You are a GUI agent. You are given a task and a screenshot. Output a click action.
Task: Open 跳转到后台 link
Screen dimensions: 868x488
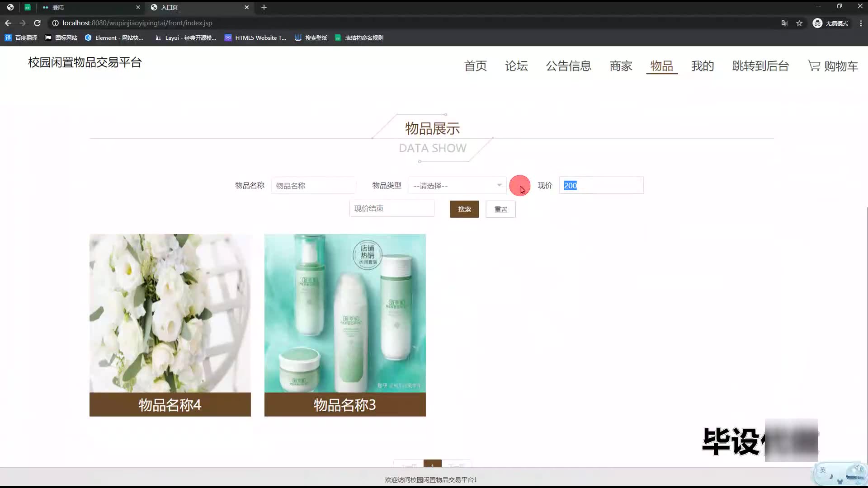click(x=760, y=66)
